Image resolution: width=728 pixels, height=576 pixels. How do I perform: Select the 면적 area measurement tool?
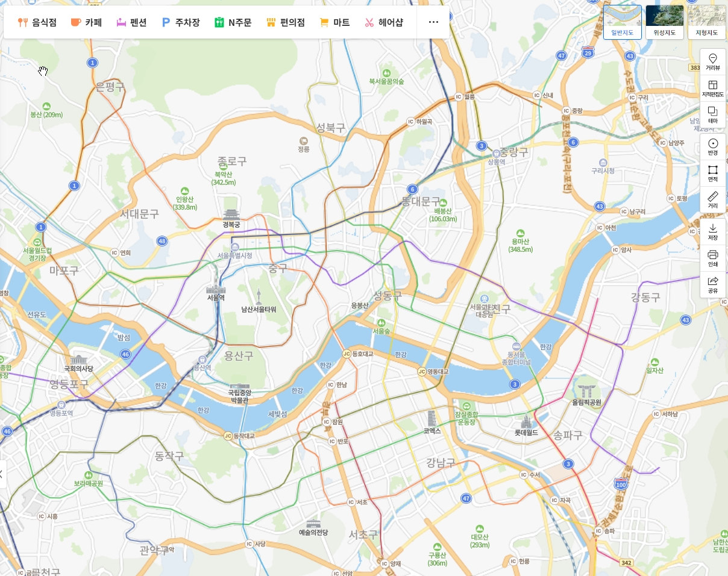(x=713, y=174)
